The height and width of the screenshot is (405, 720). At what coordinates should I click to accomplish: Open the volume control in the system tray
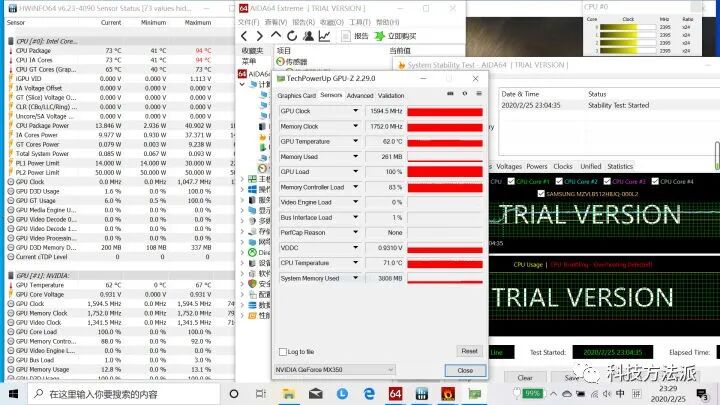[x=607, y=394]
